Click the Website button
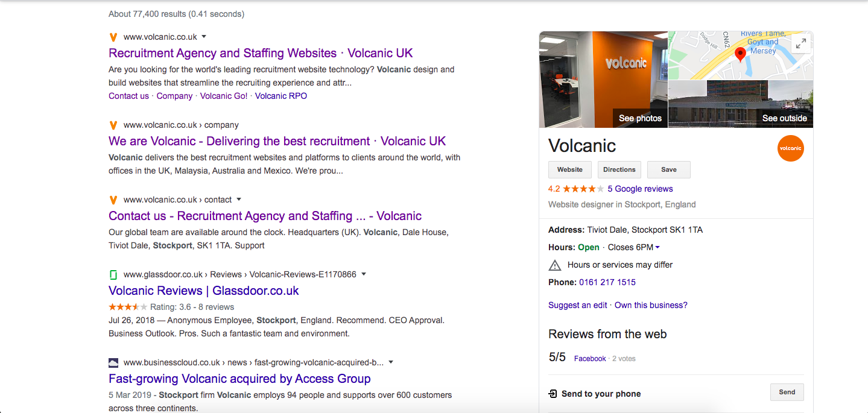This screenshot has width=868, height=413. pyautogui.click(x=570, y=169)
